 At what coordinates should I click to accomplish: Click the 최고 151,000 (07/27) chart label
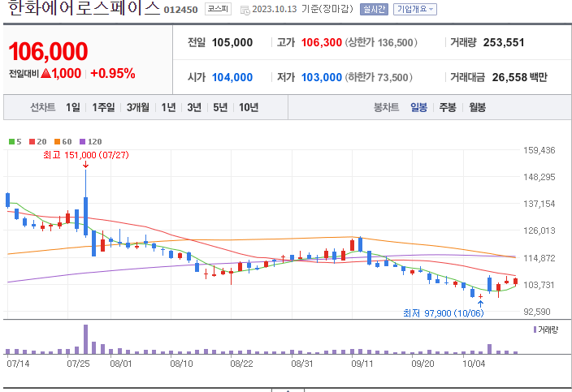coord(86,155)
